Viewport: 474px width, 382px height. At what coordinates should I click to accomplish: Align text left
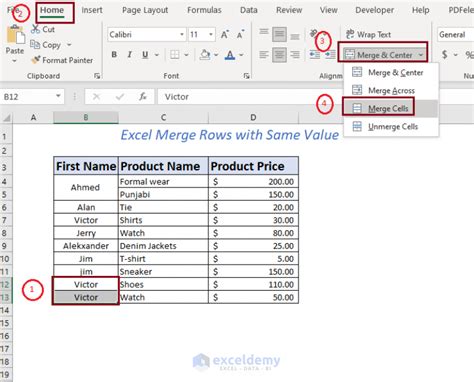coord(264,54)
